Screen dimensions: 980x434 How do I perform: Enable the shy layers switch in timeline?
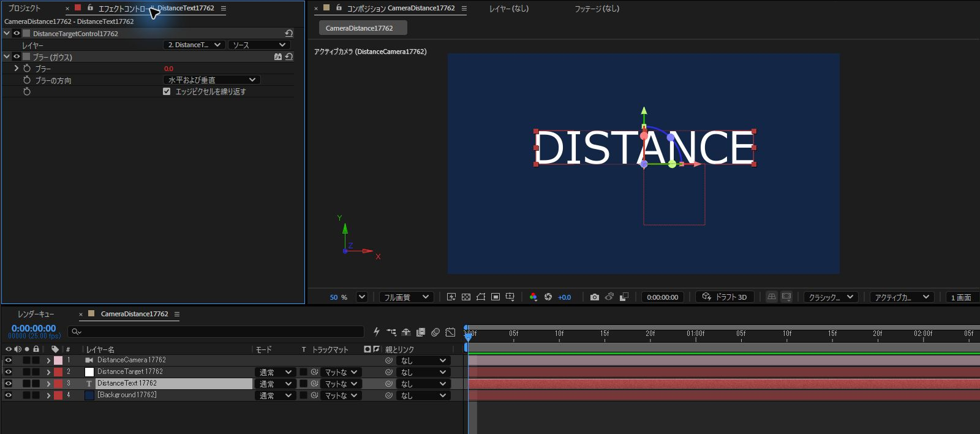point(406,332)
